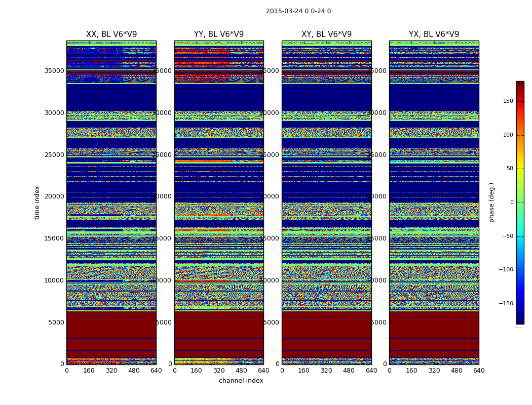This screenshot has width=532, height=405.
Task: Click the dark blue bottom of the colorbar
Action: [x=520, y=320]
